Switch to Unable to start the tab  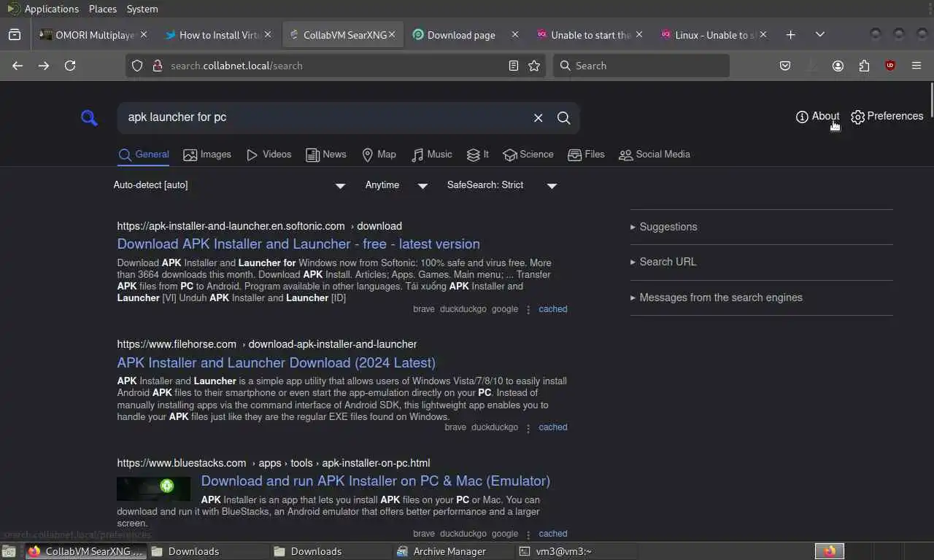(591, 35)
